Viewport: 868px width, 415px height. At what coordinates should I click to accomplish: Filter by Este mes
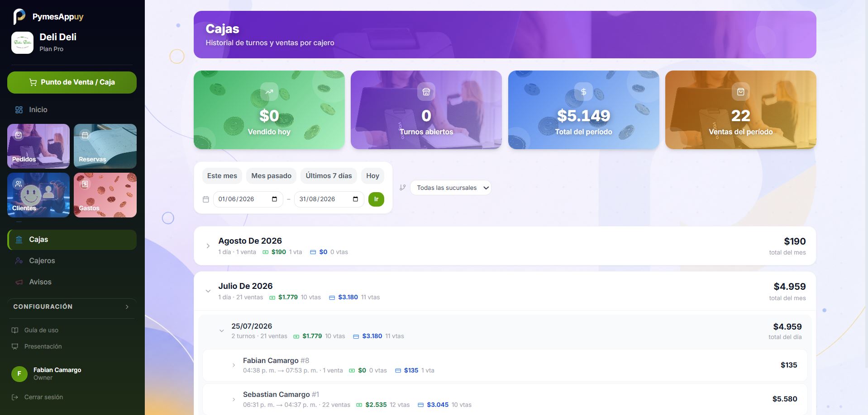[222, 176]
